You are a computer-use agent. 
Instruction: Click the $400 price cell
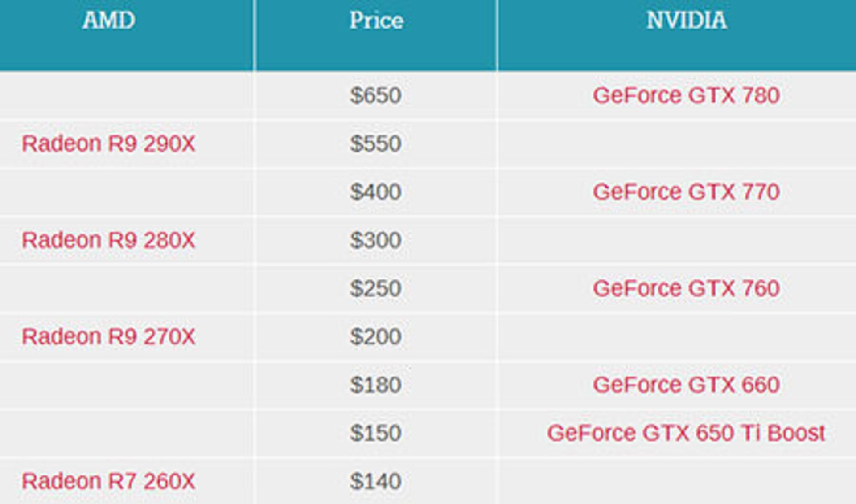tap(376, 192)
